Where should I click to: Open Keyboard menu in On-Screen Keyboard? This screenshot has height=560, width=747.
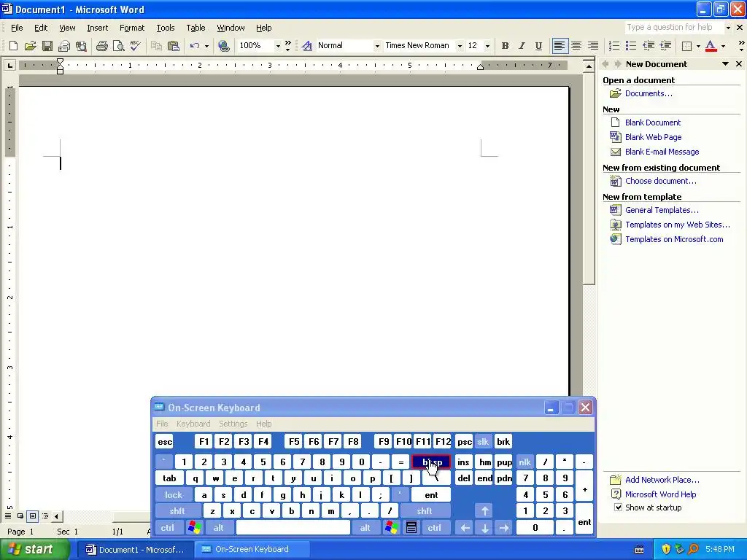[193, 424]
